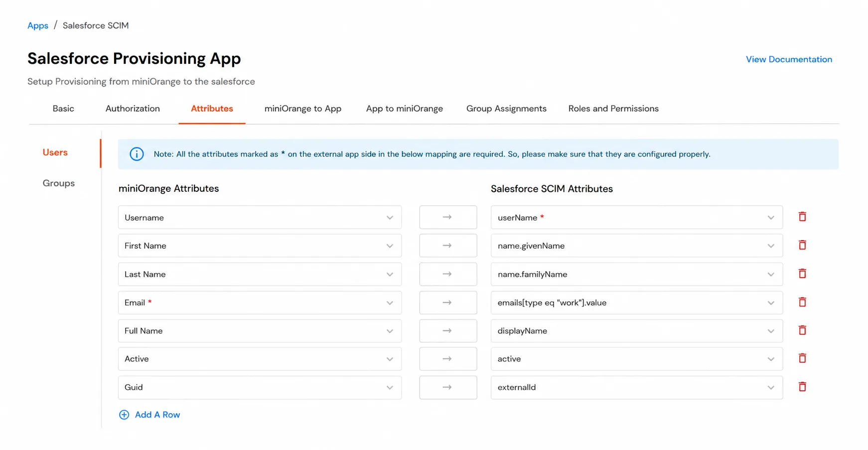Open the Username miniOrange attribute dropdown
The width and height of the screenshot is (868, 450).
click(260, 217)
